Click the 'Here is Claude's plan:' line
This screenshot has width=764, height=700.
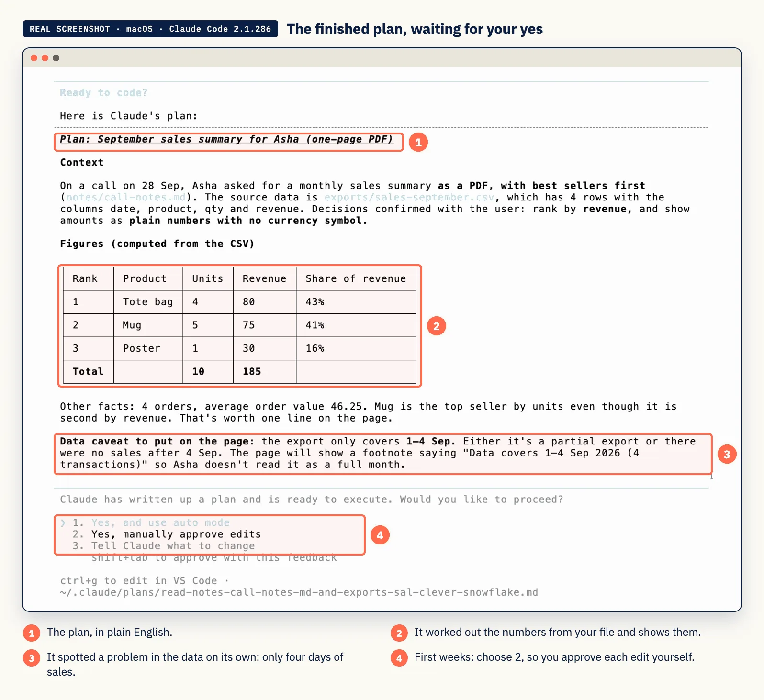tap(129, 116)
